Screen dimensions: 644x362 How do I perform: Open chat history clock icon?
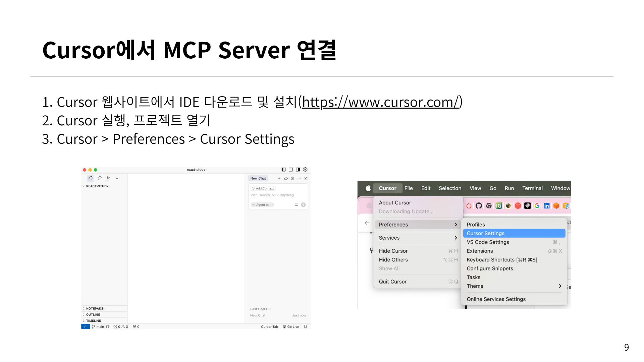292,178
